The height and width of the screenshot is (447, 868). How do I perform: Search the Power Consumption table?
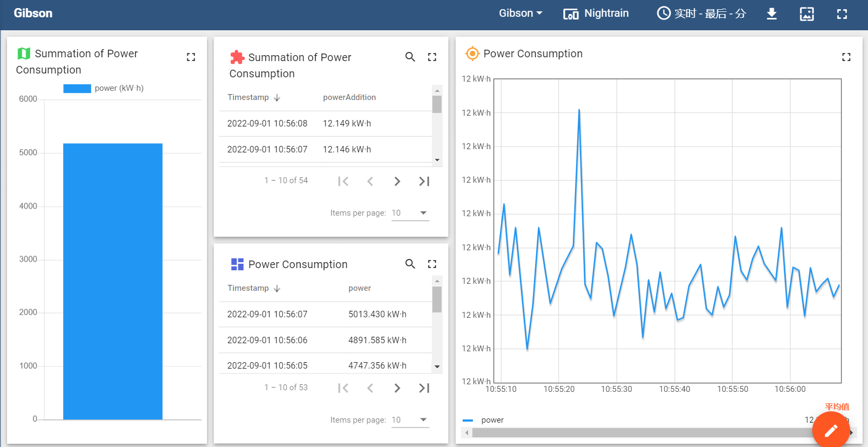410,264
